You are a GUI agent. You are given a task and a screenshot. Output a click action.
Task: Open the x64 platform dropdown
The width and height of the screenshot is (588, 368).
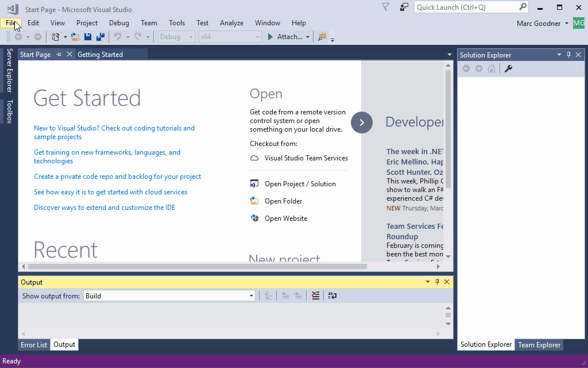pyautogui.click(x=257, y=36)
